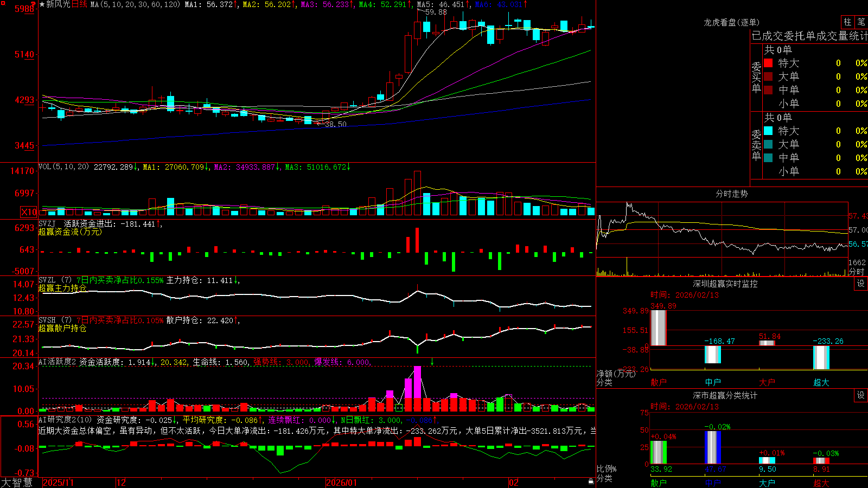Click the 深市超赢分类统计 panel title
Viewport: 868px width, 488px height.
coord(725,395)
